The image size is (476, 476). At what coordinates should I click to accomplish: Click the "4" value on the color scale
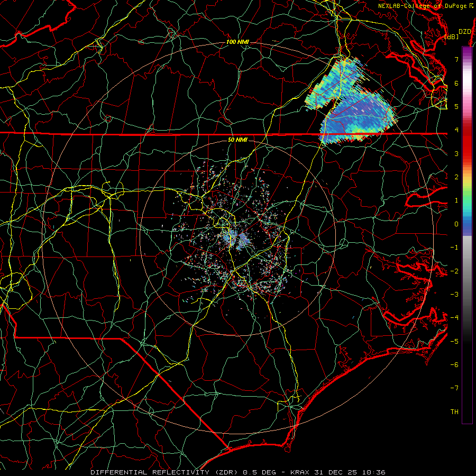pyautogui.click(x=456, y=130)
